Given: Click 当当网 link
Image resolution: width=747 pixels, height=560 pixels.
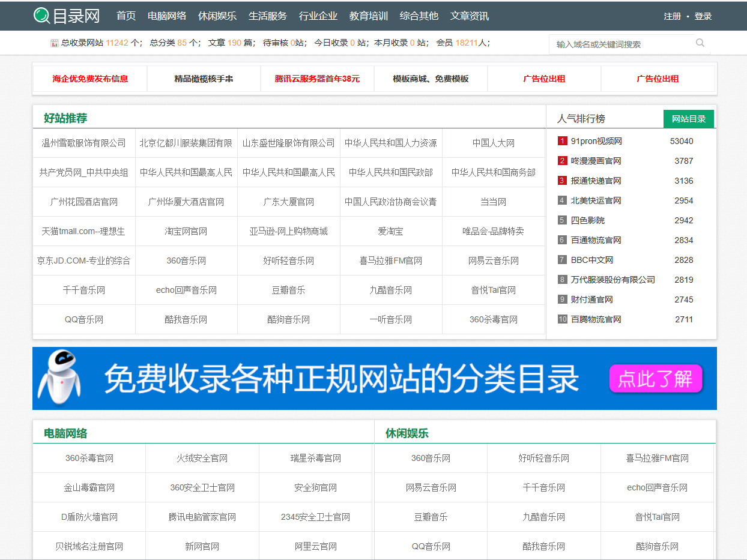Looking at the screenshot, I should point(494,202).
